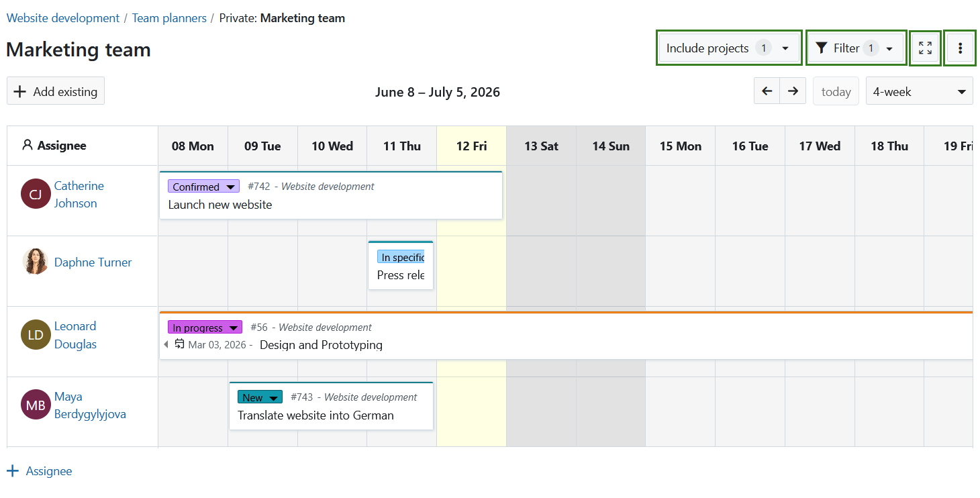Click Leonard Douglas's LD avatar
This screenshot has height=498, width=980.
click(x=36, y=335)
